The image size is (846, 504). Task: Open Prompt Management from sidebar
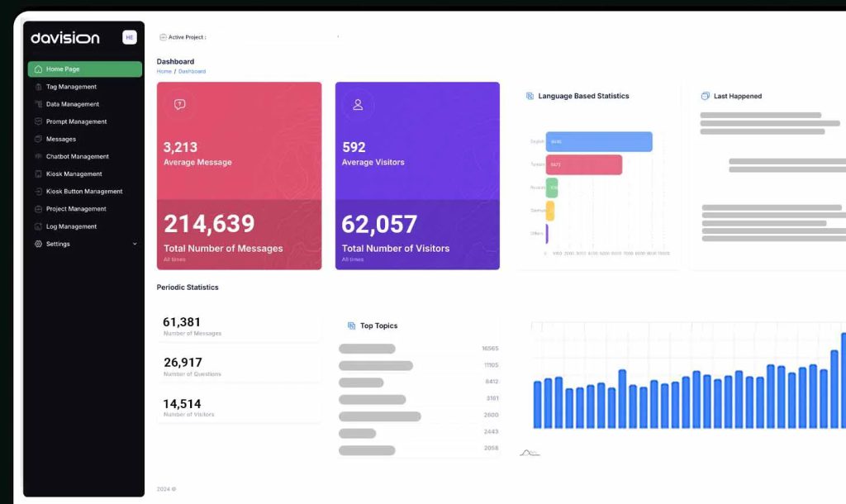[76, 121]
